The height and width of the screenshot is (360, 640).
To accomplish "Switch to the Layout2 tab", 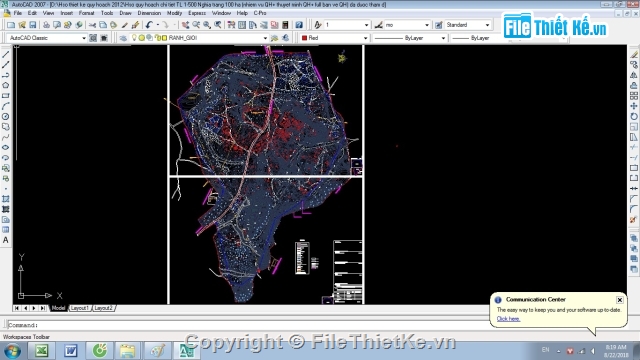I will (x=103, y=308).
